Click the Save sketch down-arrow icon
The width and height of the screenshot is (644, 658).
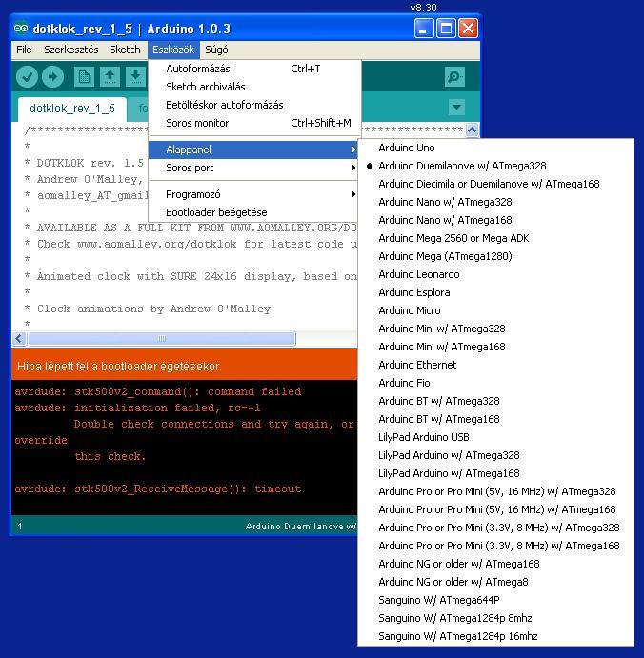point(135,77)
